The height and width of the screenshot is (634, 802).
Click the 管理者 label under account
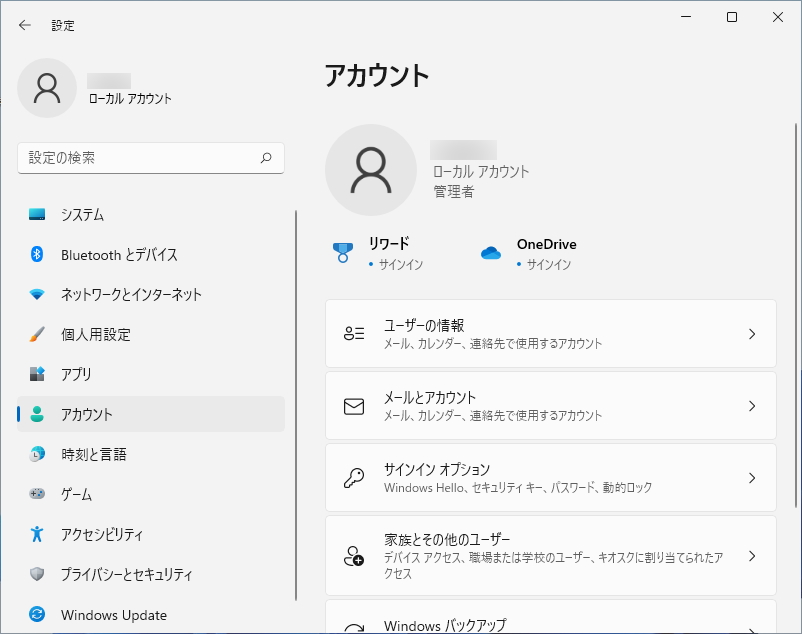(x=454, y=192)
